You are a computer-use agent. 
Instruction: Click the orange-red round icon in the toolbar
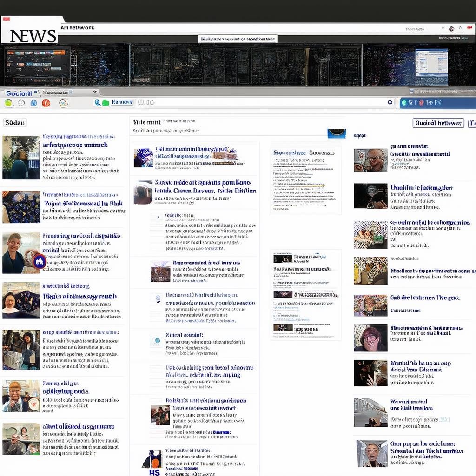point(46,103)
